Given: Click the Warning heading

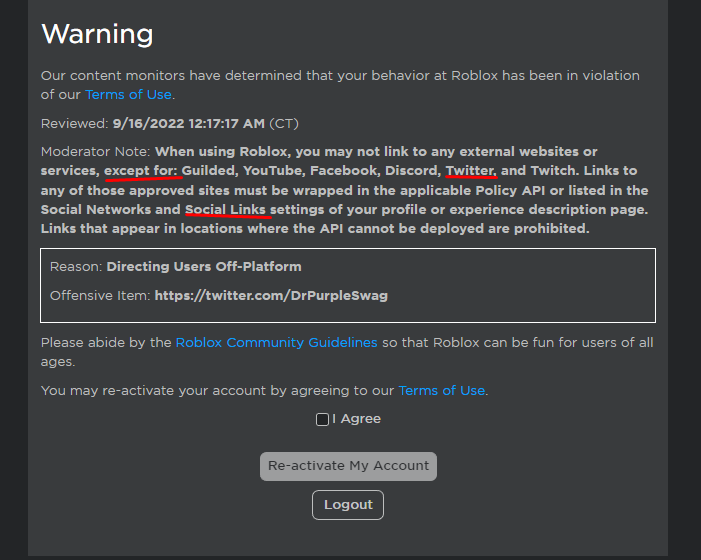Looking at the screenshot, I should click(x=97, y=34).
